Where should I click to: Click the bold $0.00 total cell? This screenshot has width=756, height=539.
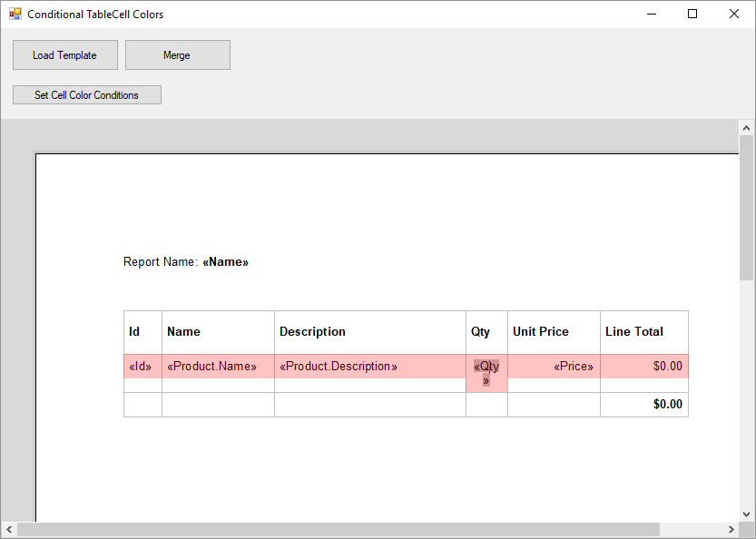667,405
